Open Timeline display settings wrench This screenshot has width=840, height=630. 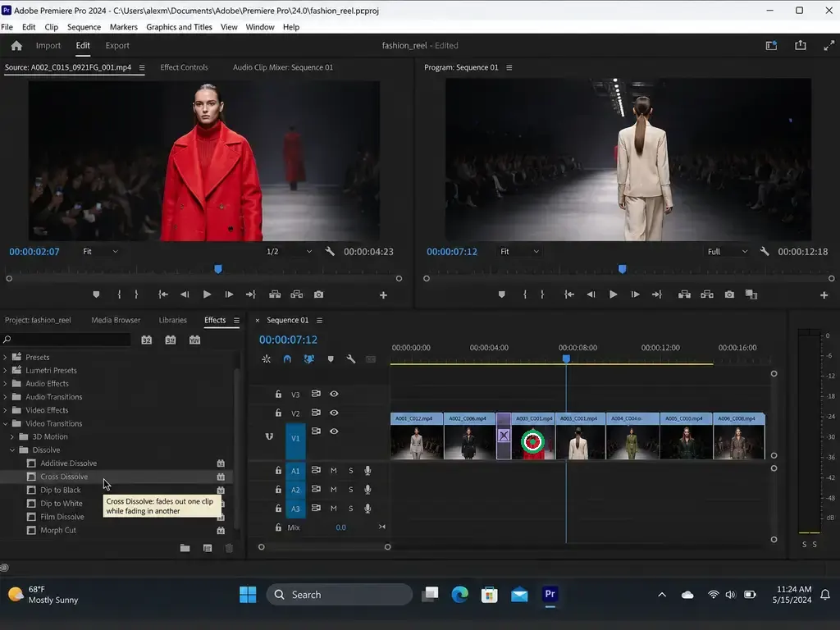[x=351, y=359]
